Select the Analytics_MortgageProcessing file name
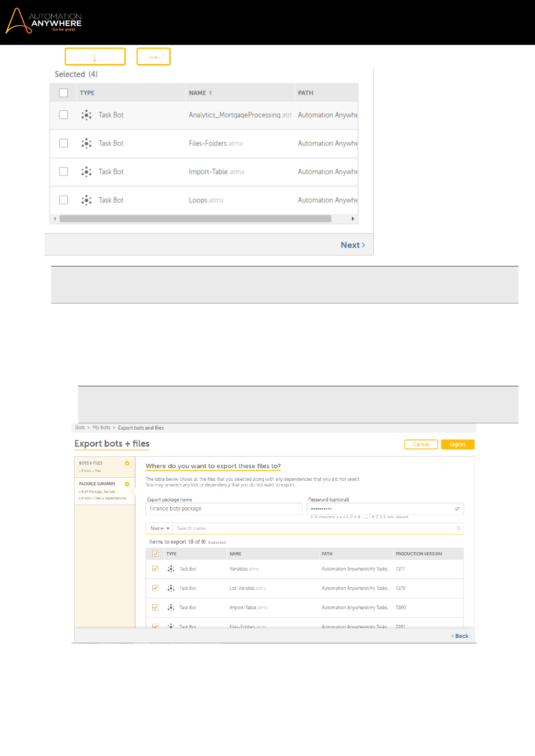This screenshot has width=535, height=756. (x=240, y=115)
